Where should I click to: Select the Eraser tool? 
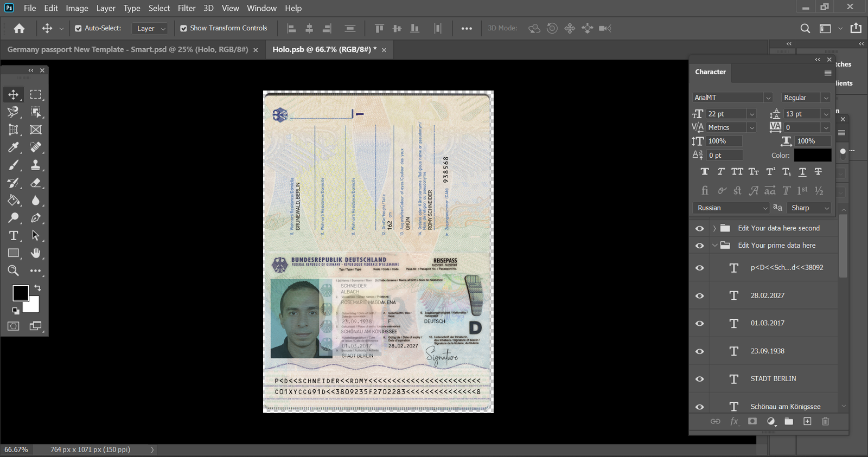(x=36, y=183)
